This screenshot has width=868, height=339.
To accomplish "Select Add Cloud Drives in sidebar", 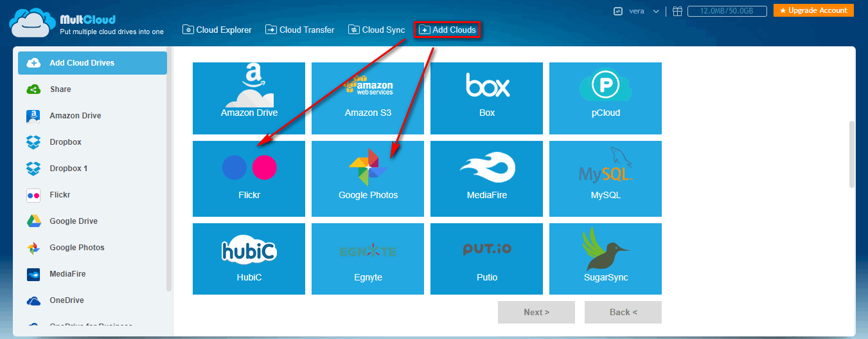I will coord(93,63).
